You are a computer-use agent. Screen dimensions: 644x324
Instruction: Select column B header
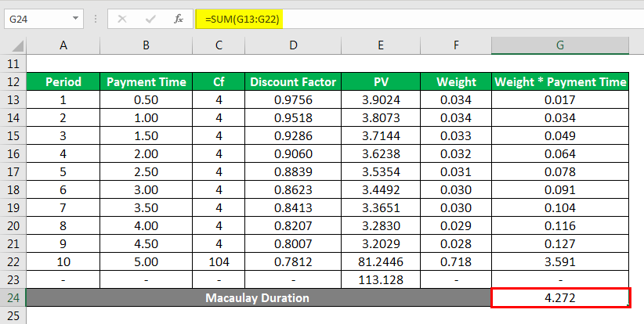pos(147,45)
